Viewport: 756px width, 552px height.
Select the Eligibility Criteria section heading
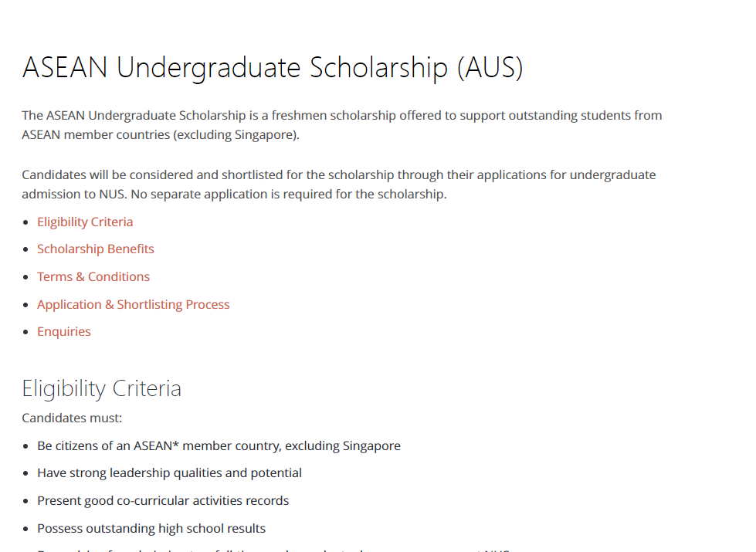pos(101,388)
